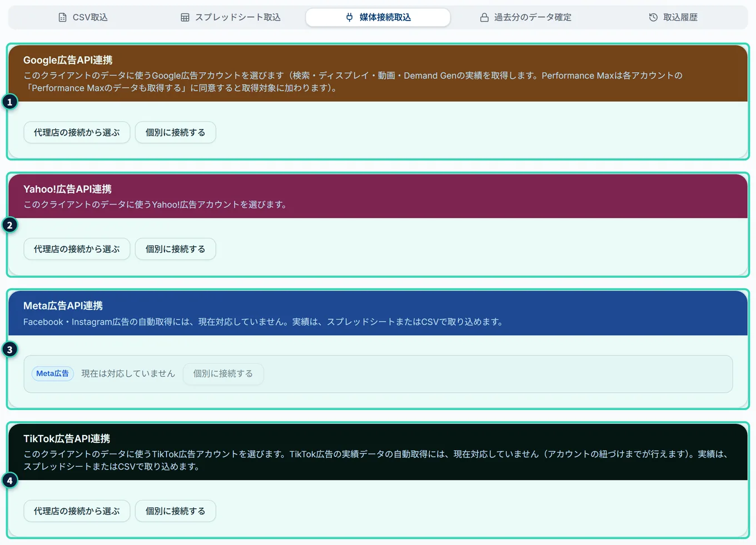Image resolution: width=756 pixels, height=545 pixels.
Task: Click the Meta広告 badge
Action: click(x=53, y=373)
